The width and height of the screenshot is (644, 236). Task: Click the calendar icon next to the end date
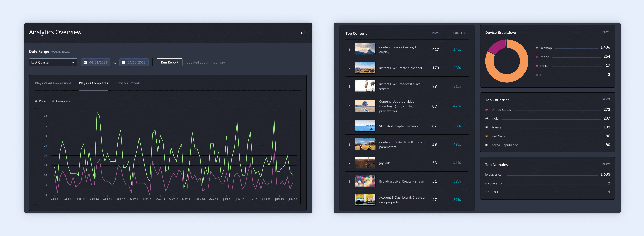coord(124,62)
